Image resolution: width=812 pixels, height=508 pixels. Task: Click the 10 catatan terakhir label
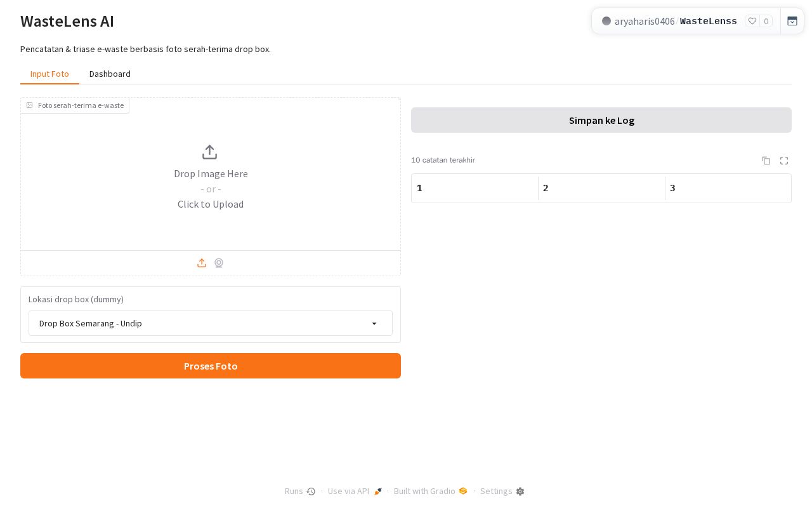click(443, 160)
